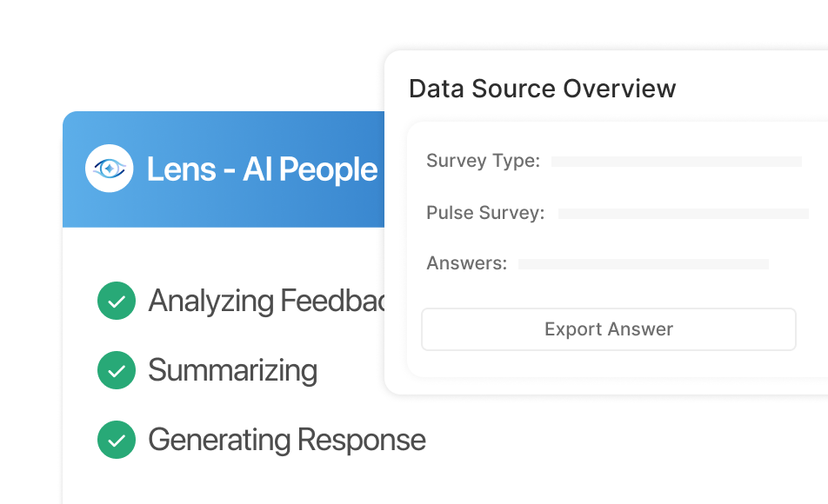Click the Export Answer button
The height and width of the screenshot is (504, 828).
(608, 329)
